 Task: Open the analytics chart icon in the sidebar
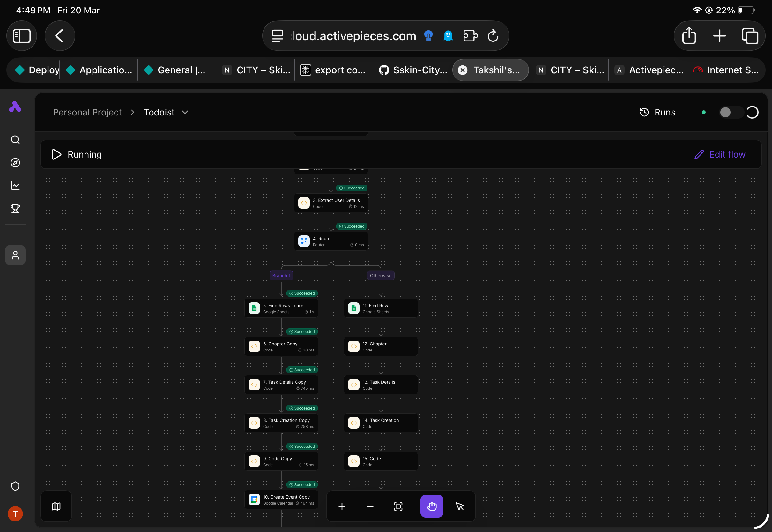click(x=15, y=186)
